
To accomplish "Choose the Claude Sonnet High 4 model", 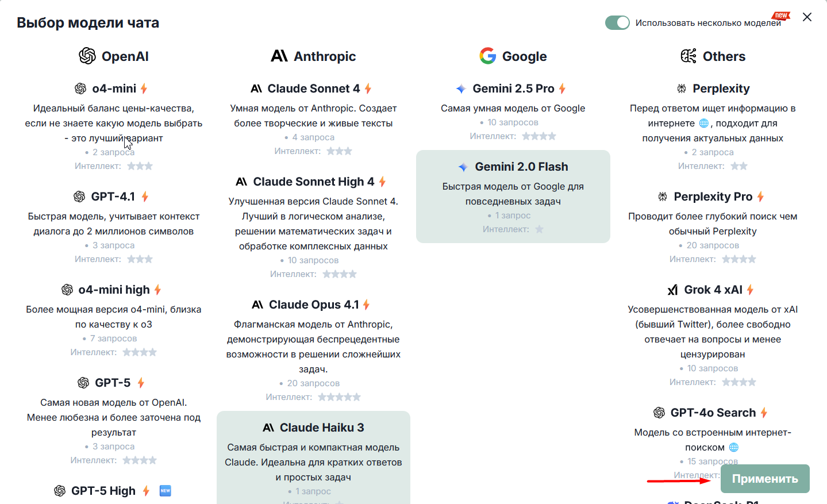I will (313, 228).
